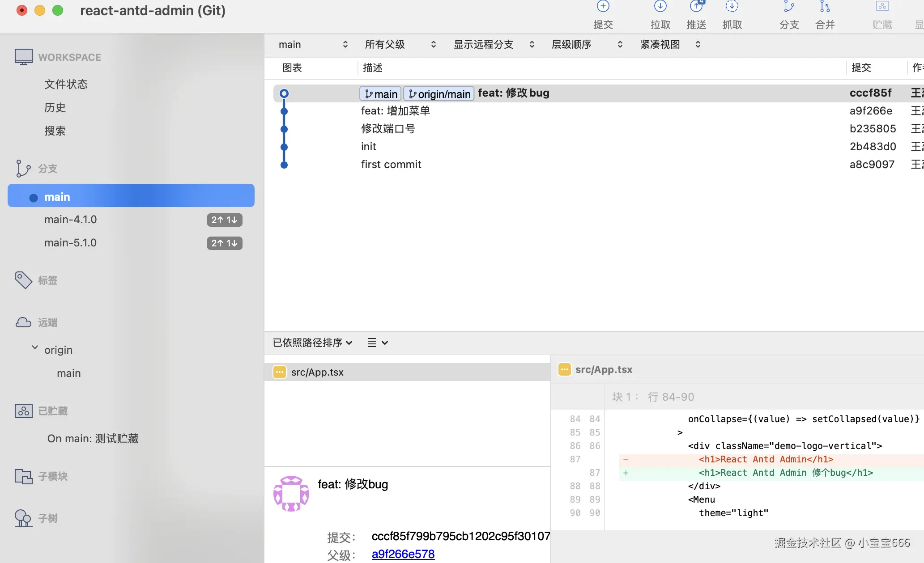The image size is (924, 563).
Task: Select the main-5.1.0 branch
Action: [x=70, y=242]
